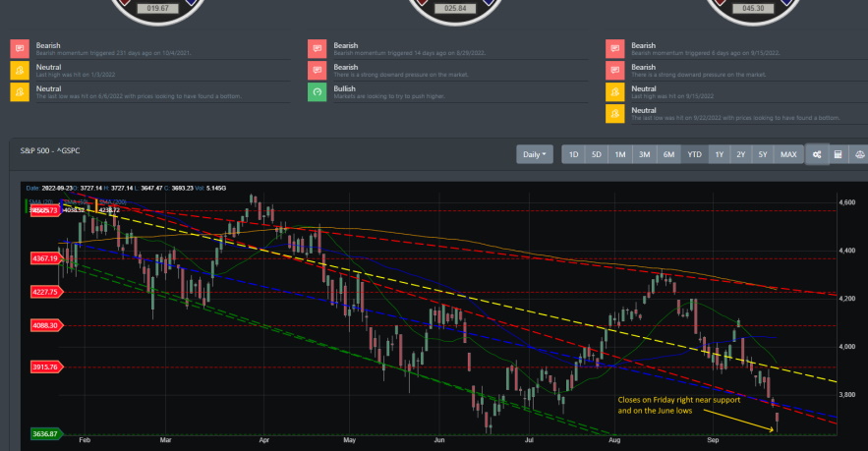This screenshot has width=868, height=451.
Task: Open the calculator icon in chart toolbar
Action: (x=839, y=154)
